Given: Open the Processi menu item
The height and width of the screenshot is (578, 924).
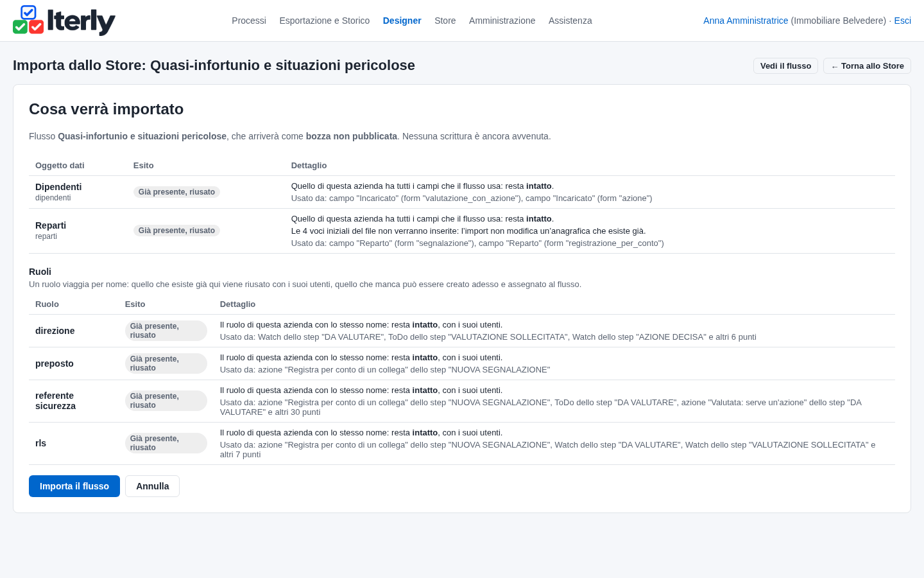Looking at the screenshot, I should click(x=249, y=21).
